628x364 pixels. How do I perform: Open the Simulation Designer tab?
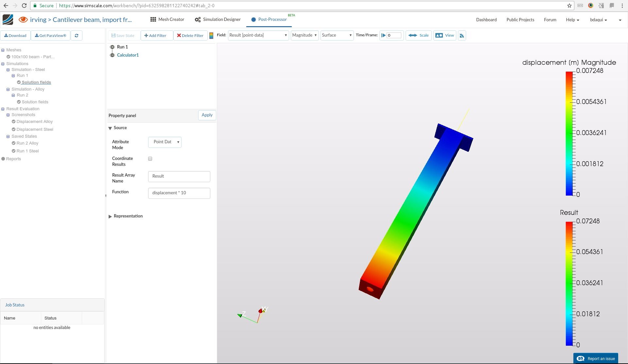pyautogui.click(x=218, y=20)
